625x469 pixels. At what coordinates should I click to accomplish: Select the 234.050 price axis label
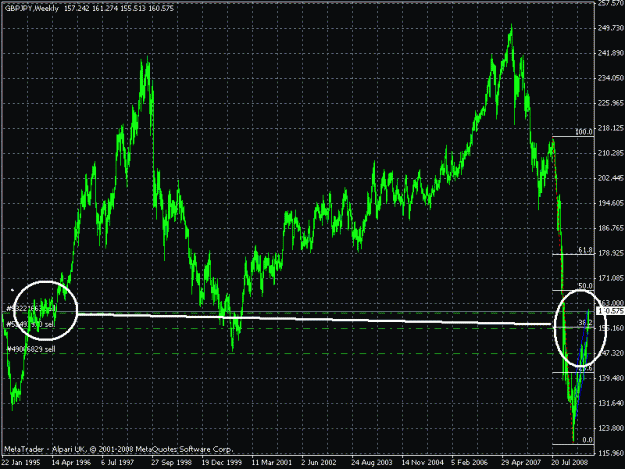(x=610, y=78)
